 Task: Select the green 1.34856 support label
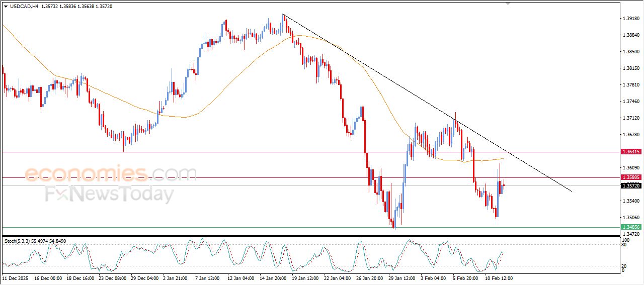pyautogui.click(x=631, y=227)
